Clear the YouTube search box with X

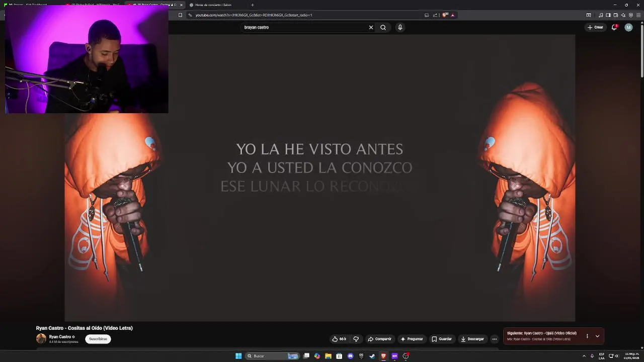[371, 27]
